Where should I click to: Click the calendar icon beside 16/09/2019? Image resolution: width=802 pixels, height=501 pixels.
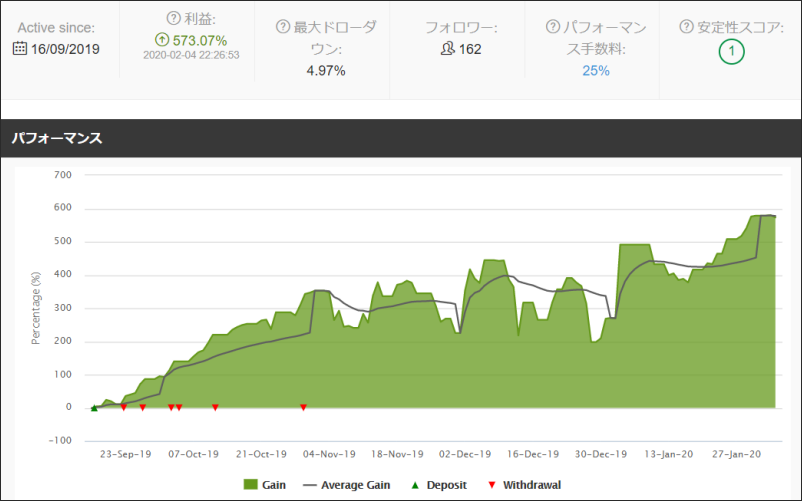click(x=19, y=48)
